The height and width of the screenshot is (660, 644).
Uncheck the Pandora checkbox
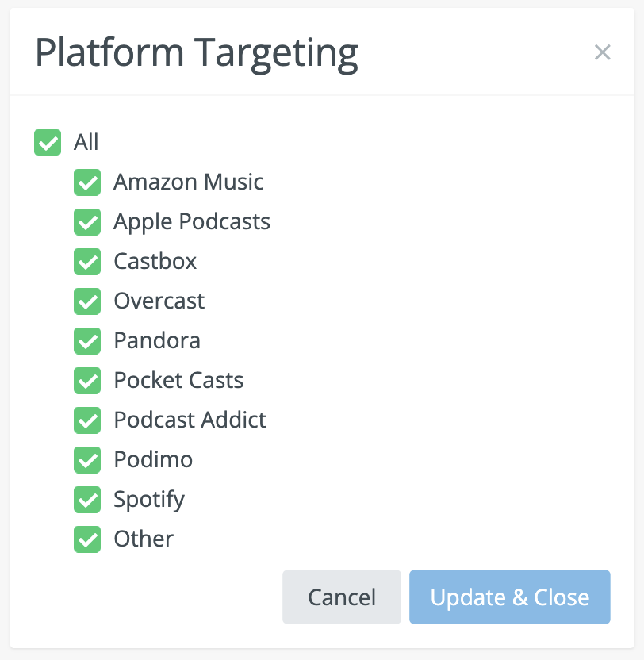[87, 341]
